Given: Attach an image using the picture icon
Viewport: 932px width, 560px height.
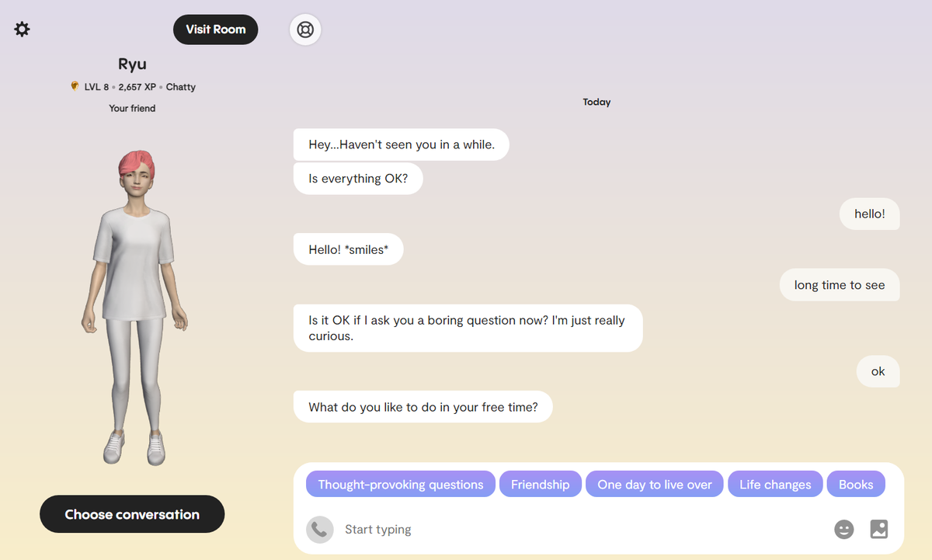Looking at the screenshot, I should pyautogui.click(x=879, y=530).
